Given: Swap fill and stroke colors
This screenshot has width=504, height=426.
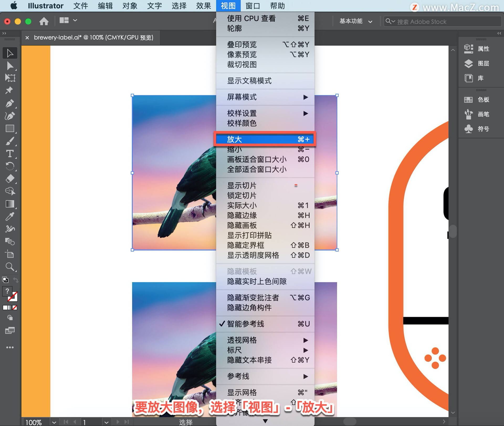Looking at the screenshot, I should coord(16,280).
